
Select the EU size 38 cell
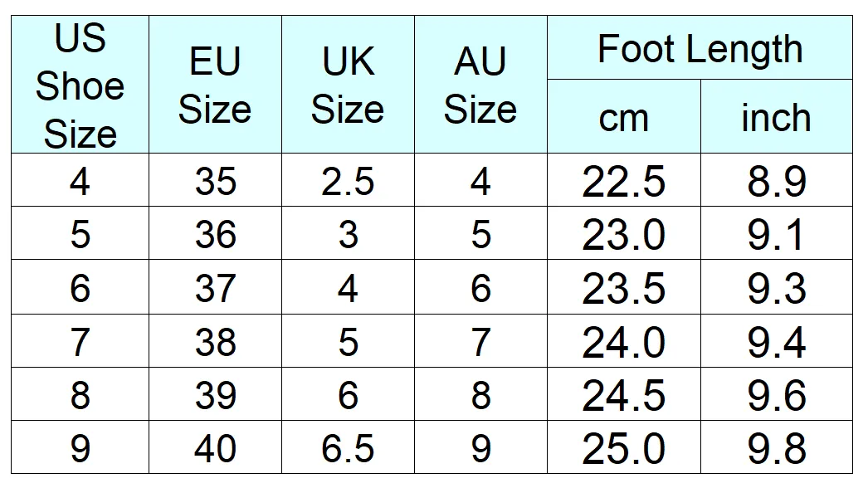[215, 341]
